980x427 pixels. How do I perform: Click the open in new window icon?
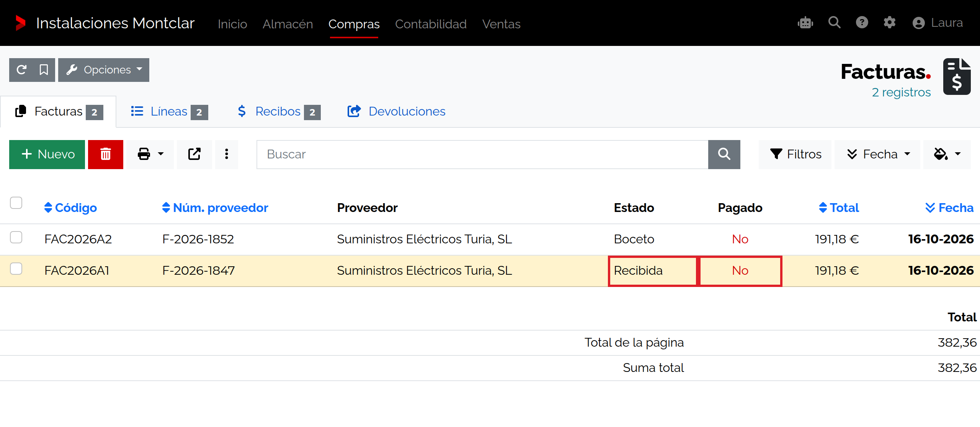tap(194, 154)
